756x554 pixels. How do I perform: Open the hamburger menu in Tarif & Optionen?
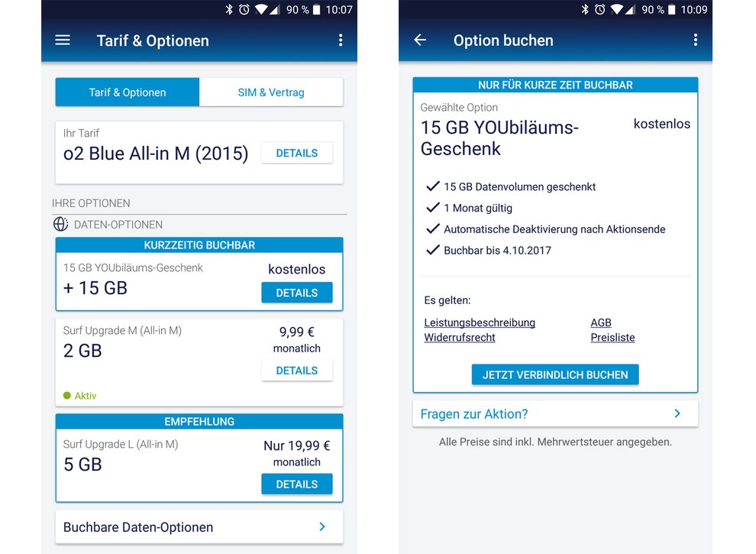63,40
